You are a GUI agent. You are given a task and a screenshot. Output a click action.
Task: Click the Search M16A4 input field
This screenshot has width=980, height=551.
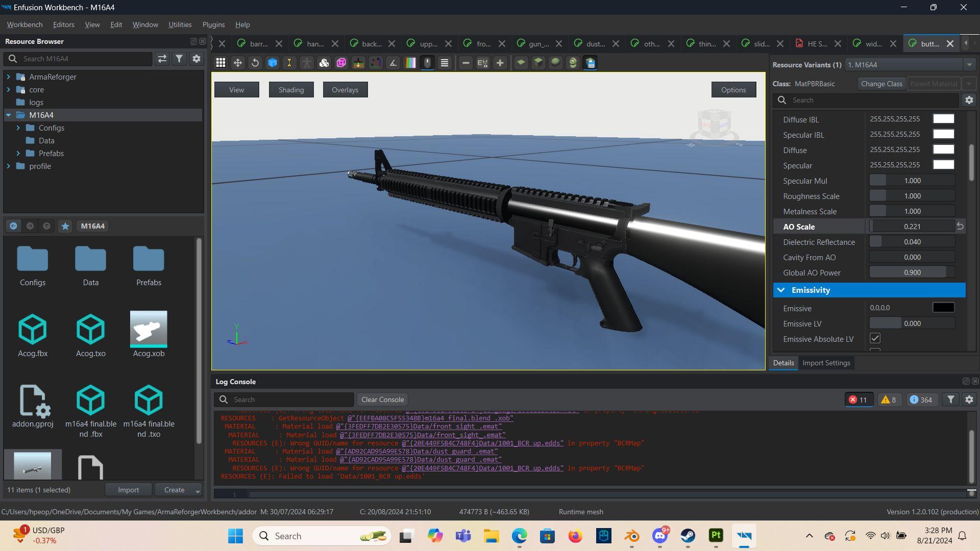click(78, 59)
